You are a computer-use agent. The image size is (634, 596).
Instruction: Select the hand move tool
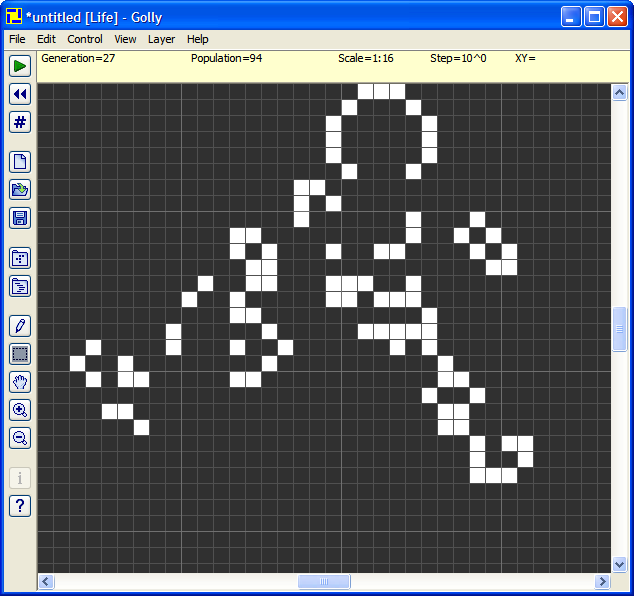[20, 382]
